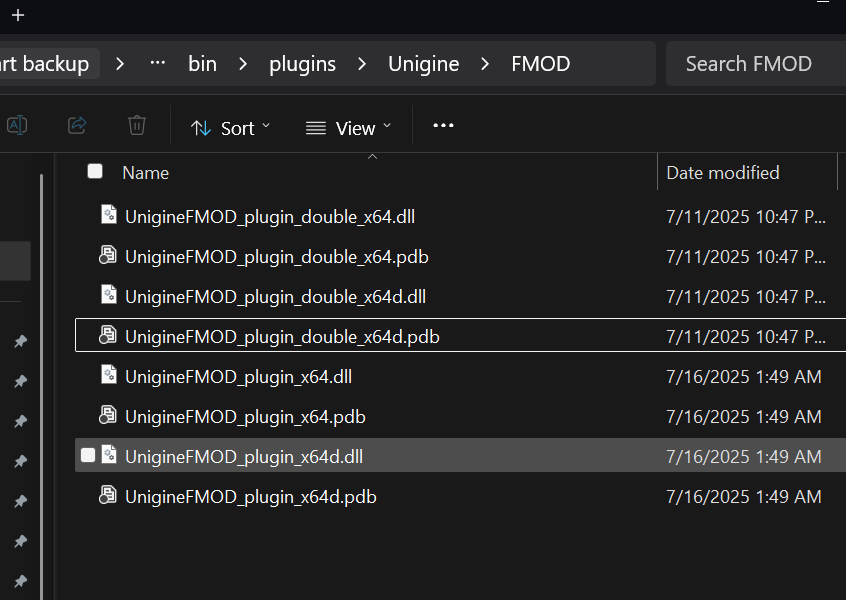Sort by the Name column header
The width and height of the screenshot is (846, 600).
pos(146,173)
